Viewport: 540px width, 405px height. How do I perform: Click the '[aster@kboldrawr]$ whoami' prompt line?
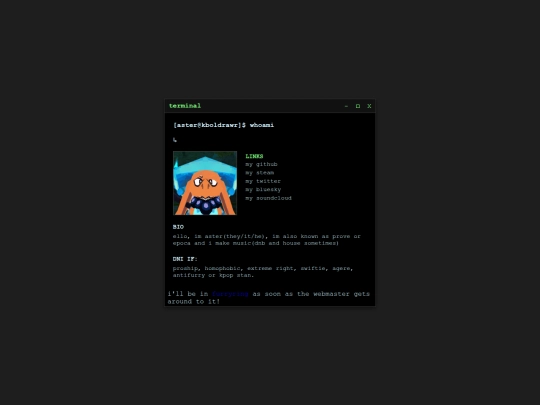(224, 125)
